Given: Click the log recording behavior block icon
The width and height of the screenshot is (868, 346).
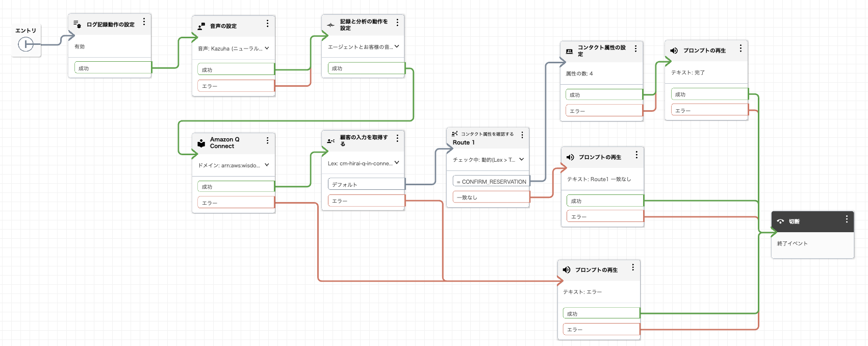Looking at the screenshot, I should [77, 24].
